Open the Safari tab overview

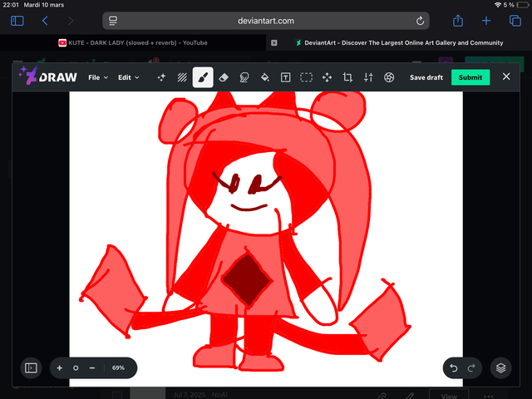coord(515,21)
